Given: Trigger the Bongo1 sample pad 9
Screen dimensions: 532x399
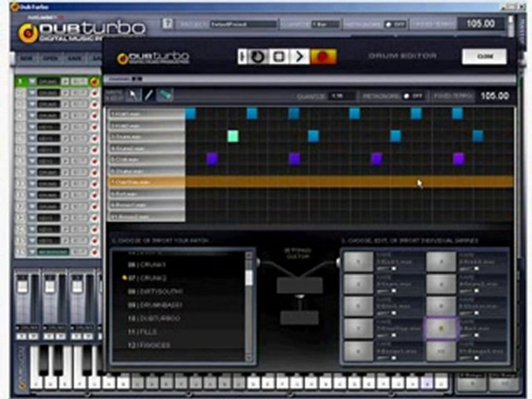Looking at the screenshot, I should point(359,351).
